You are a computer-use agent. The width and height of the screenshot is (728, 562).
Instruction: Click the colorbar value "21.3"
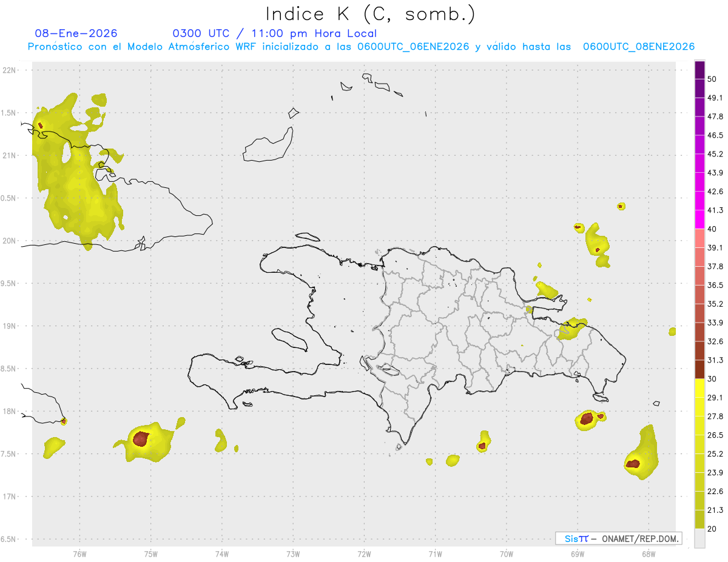coord(715,510)
